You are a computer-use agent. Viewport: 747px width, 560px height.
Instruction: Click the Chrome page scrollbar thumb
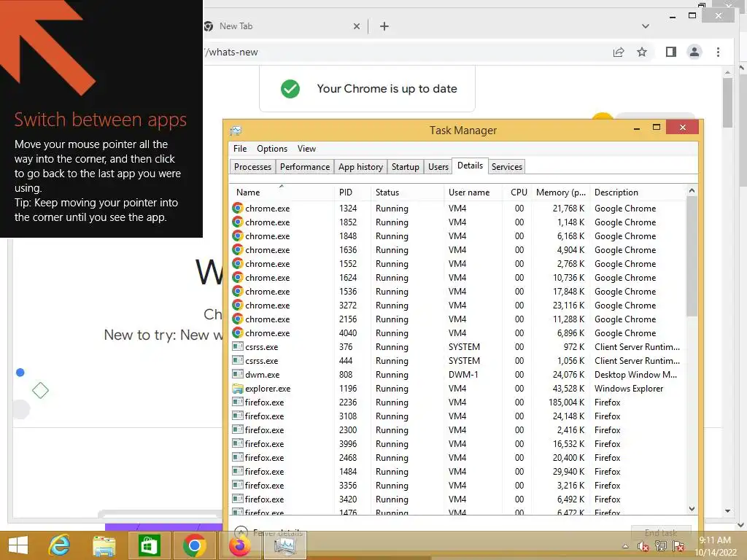[727, 102]
